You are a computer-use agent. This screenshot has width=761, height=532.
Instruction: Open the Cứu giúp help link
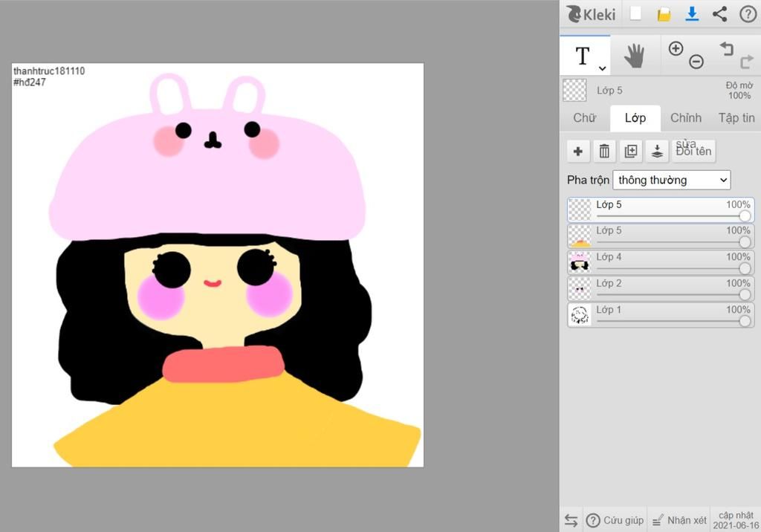(615, 520)
